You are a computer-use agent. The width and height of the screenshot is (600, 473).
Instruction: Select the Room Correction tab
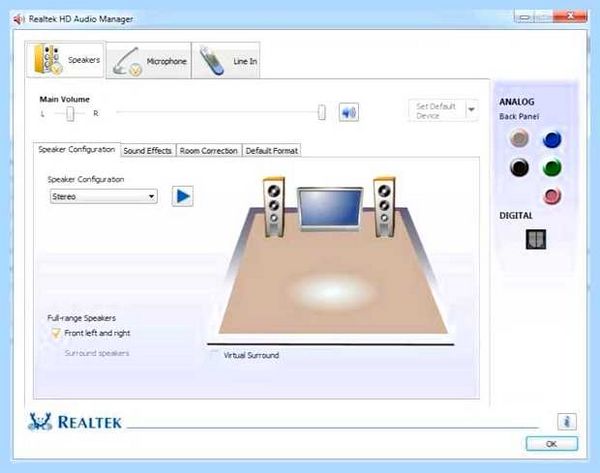(209, 151)
